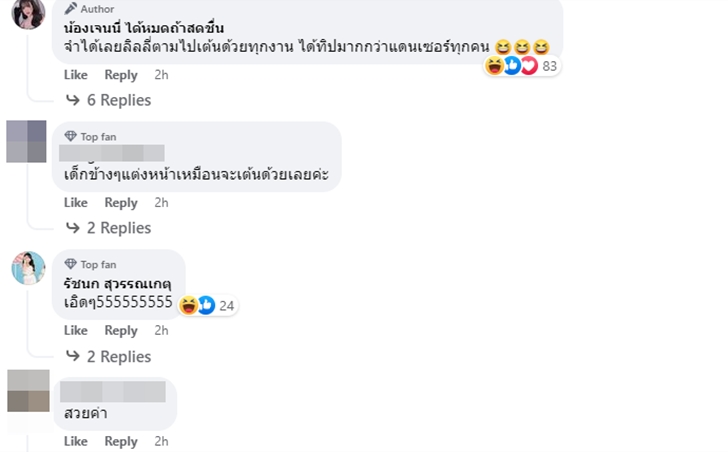The height and width of the screenshot is (452, 728).
Task: Open รัชนก สุวรรณเกตุ's profile picture
Action: [x=28, y=268]
